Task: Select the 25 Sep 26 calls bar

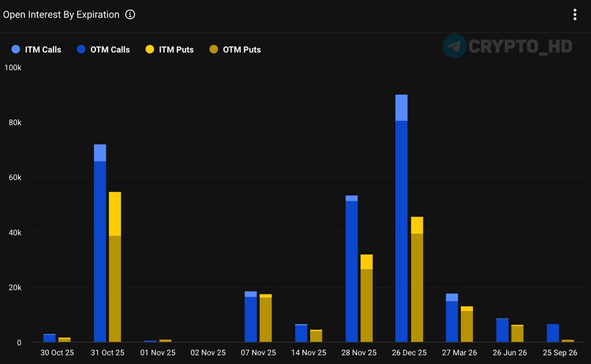Action: tap(553, 333)
